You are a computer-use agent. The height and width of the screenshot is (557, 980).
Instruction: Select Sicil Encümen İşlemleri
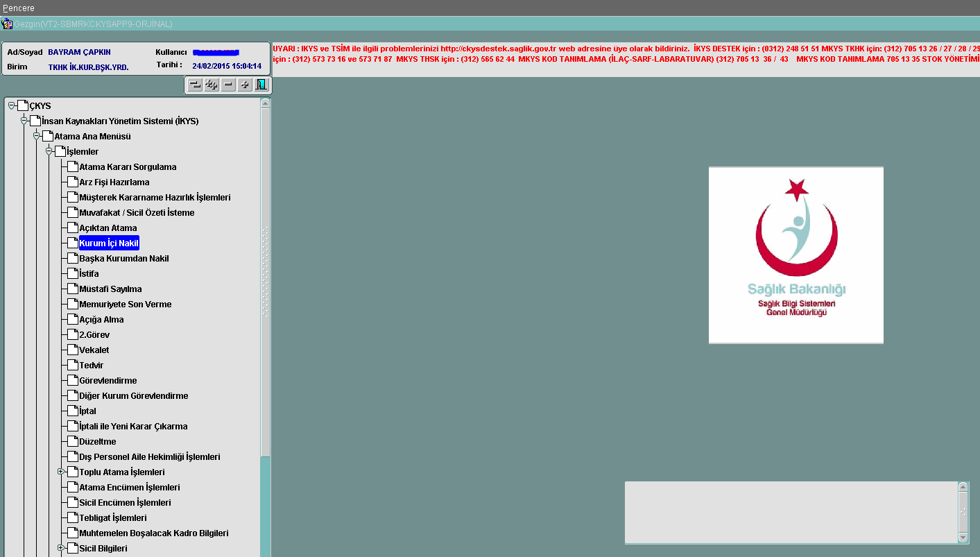coord(125,503)
